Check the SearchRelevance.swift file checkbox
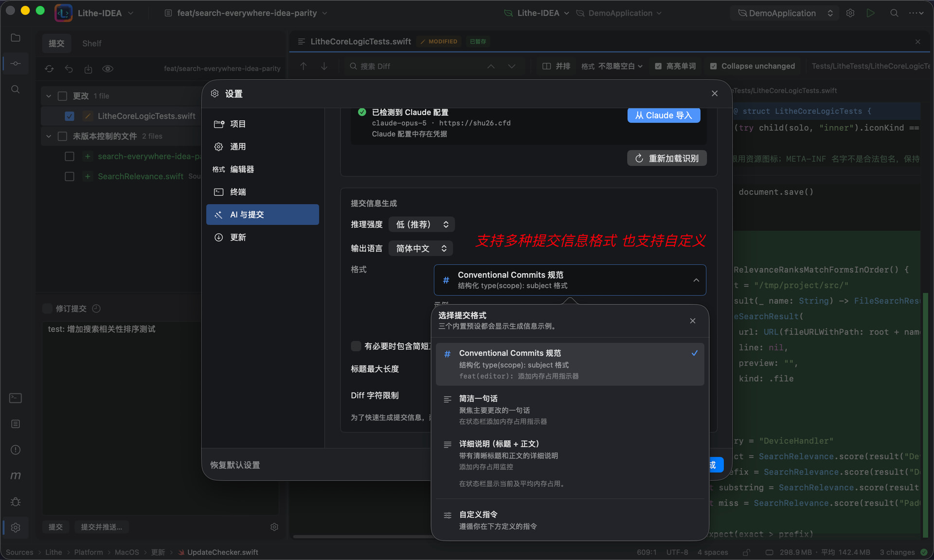The image size is (934, 560). click(70, 176)
